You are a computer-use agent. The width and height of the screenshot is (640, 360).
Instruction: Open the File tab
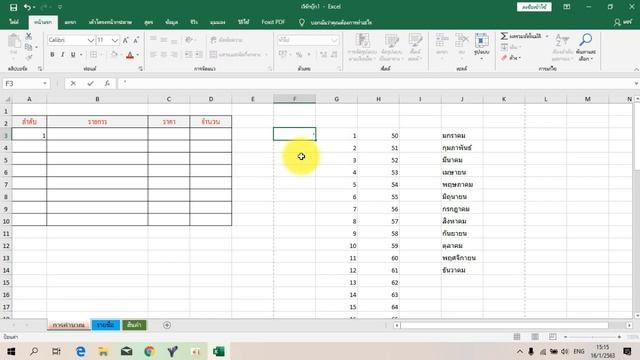point(14,22)
